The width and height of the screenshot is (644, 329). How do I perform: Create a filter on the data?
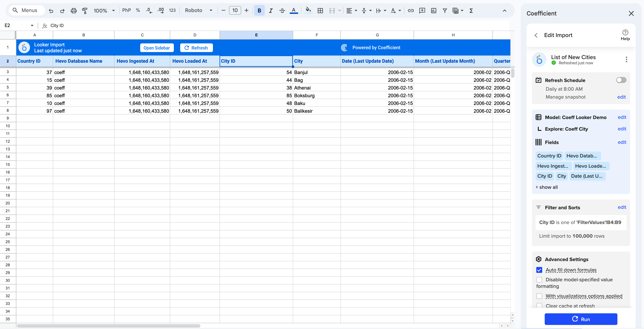coord(445,10)
